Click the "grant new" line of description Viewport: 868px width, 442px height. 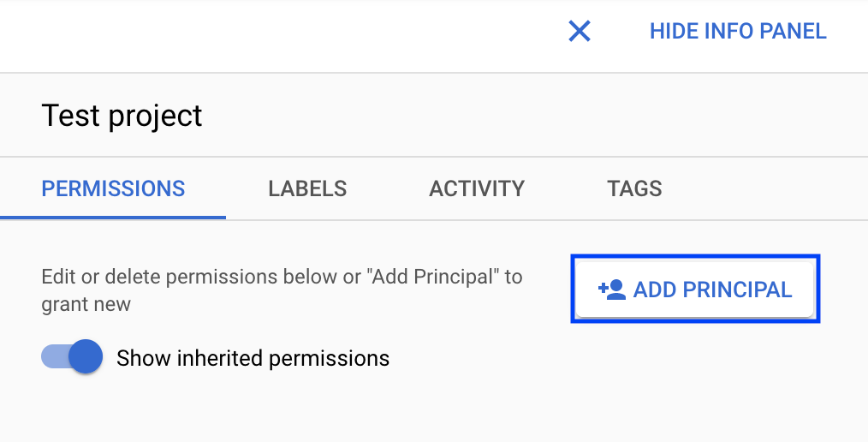click(x=86, y=304)
